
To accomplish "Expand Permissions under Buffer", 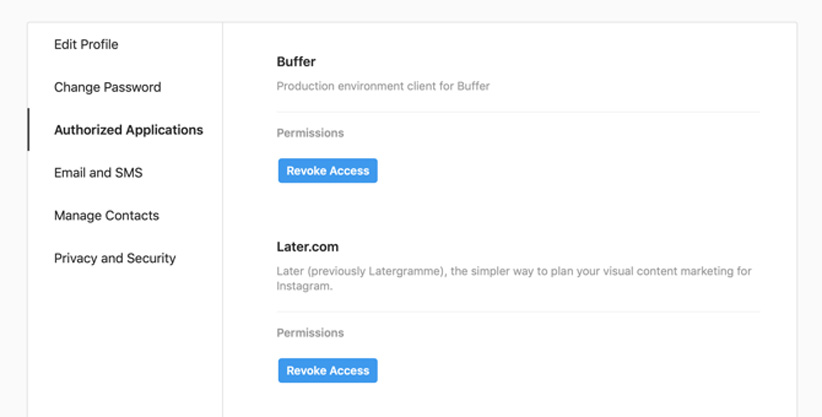I will [x=310, y=133].
